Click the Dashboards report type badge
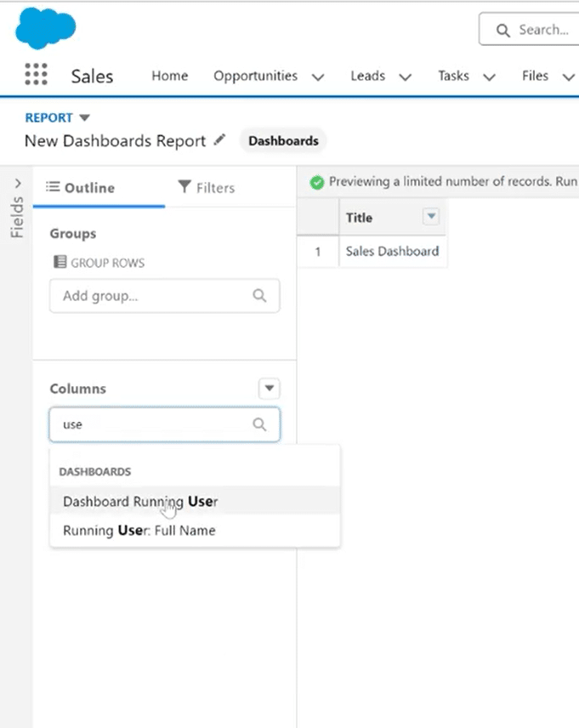Screen dimensions: 579x728 [x=283, y=140]
